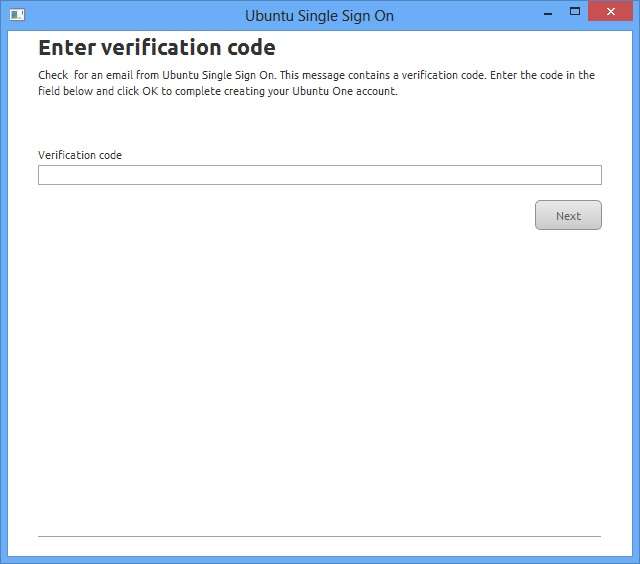This screenshot has width=640, height=564.
Task: Click the instruction paragraph about the email
Action: click(x=316, y=83)
